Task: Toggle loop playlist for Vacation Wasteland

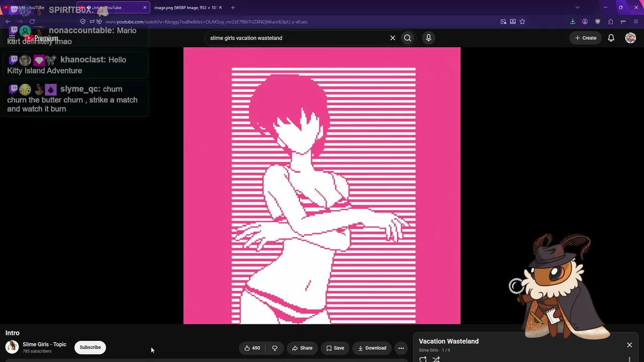Action: (x=423, y=359)
